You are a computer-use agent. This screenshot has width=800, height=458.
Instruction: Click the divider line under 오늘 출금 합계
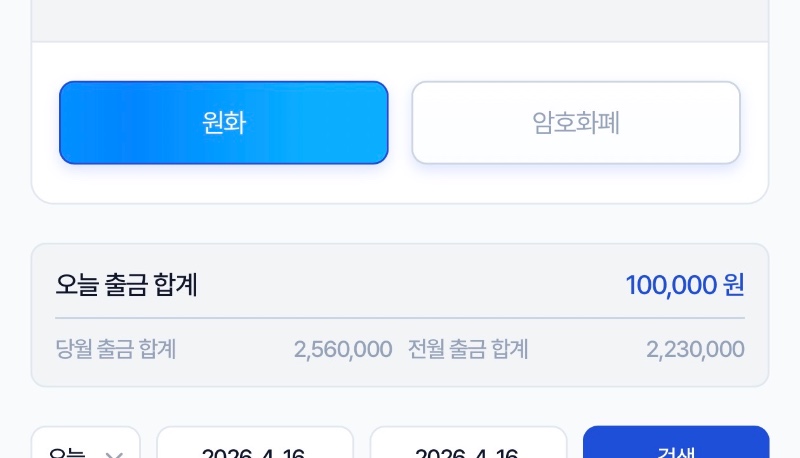point(400,318)
